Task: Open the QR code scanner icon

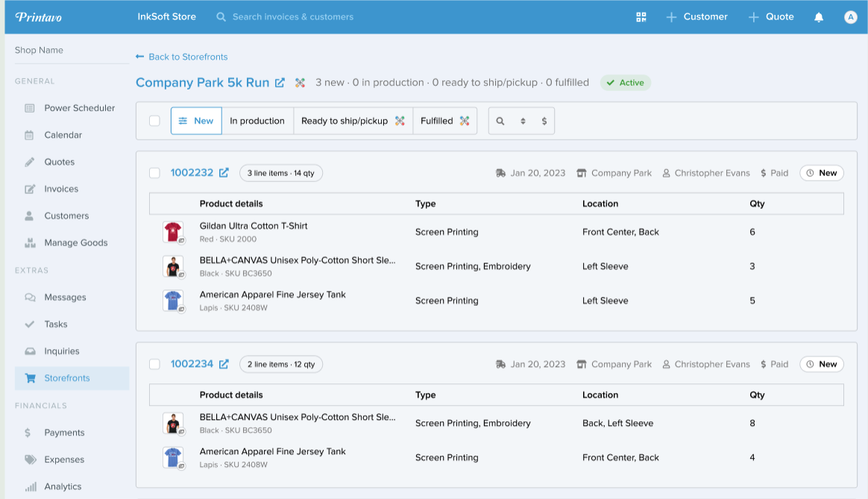Action: 641,17
